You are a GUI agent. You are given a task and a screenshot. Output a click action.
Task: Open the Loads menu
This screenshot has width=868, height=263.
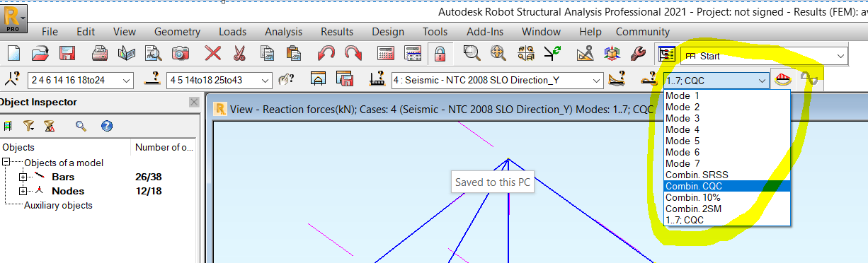[x=232, y=32]
